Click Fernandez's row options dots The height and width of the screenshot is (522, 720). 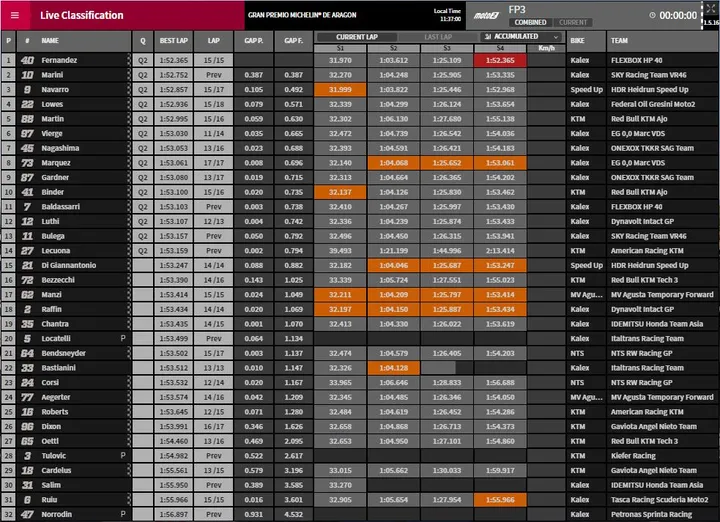129,60
